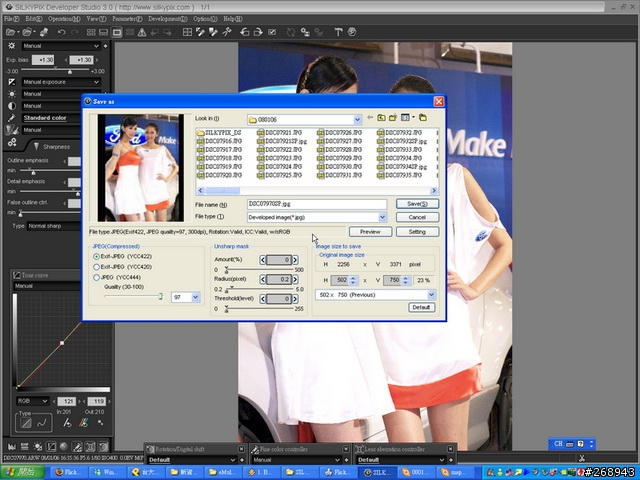This screenshot has height=480, width=640.
Task: Click the undo arrow in main toolbar
Action: [x=61, y=32]
